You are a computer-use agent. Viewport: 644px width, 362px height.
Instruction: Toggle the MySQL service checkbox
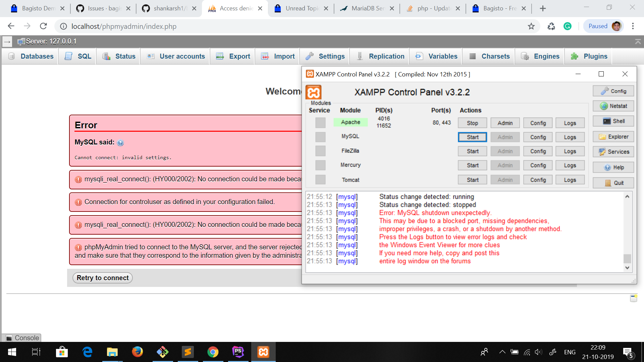click(320, 137)
